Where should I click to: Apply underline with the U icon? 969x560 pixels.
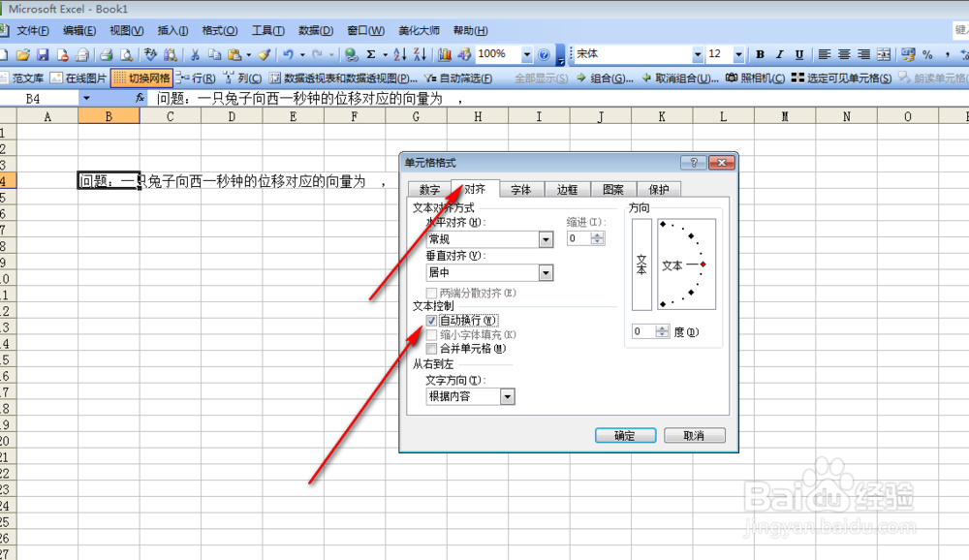tap(799, 54)
